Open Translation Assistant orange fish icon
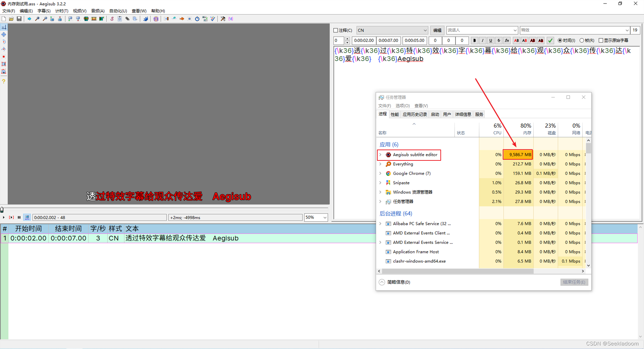This screenshot has width=644, height=349. 182,19
